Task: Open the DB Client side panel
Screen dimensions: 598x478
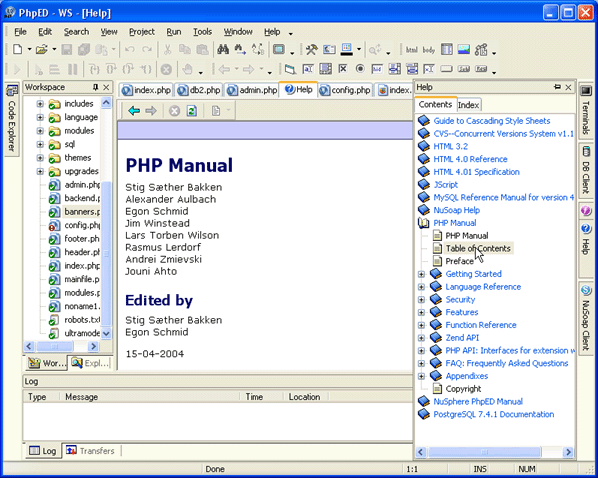Action: (586, 171)
